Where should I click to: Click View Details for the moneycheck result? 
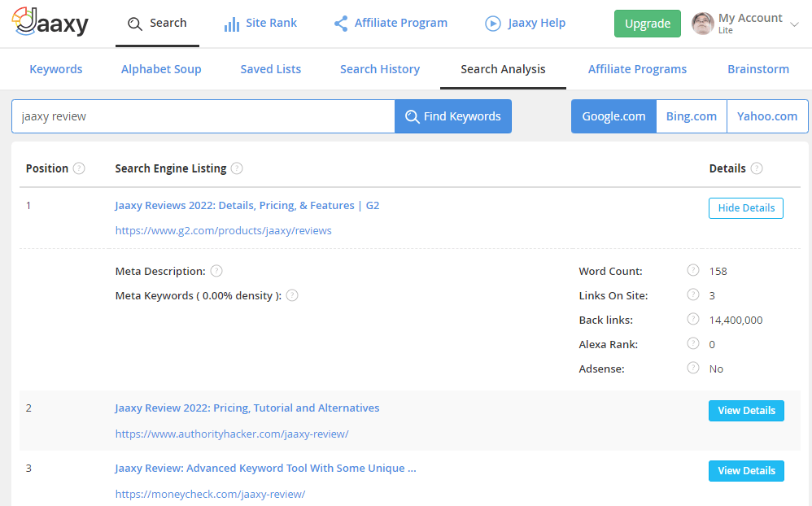coord(746,471)
